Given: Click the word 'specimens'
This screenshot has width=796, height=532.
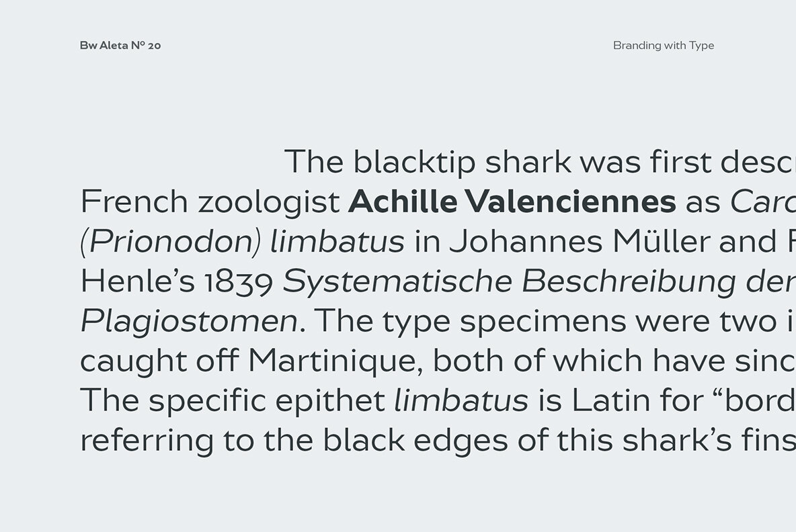Looking at the screenshot, I should pyautogui.click(x=543, y=322).
